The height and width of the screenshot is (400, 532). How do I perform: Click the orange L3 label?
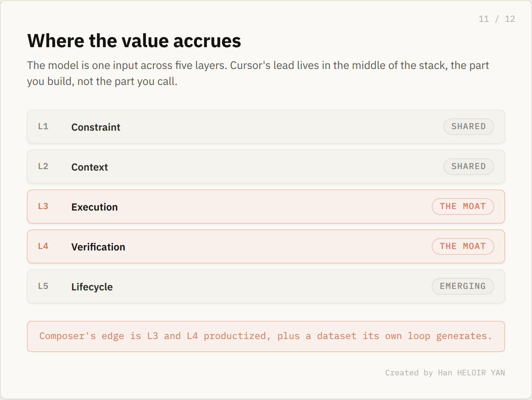(43, 206)
